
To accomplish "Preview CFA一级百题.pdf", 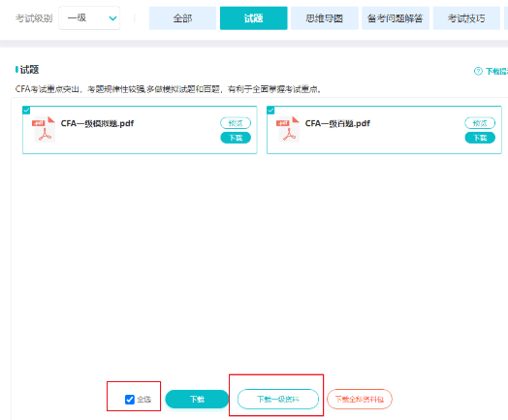I will (x=480, y=123).
